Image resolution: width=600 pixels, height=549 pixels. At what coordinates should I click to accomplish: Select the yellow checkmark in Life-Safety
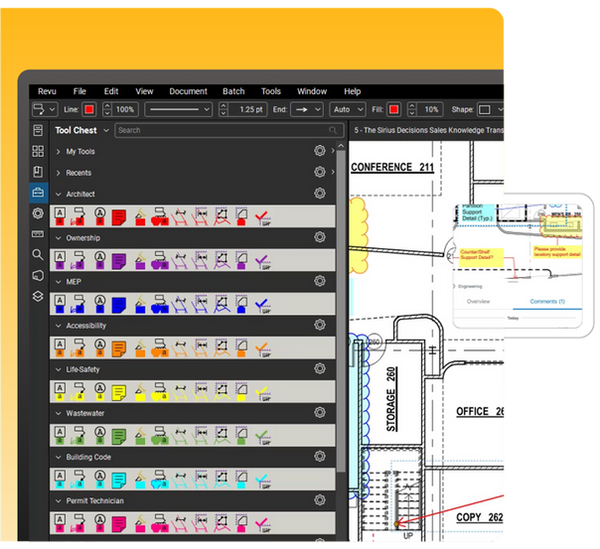tap(262, 393)
